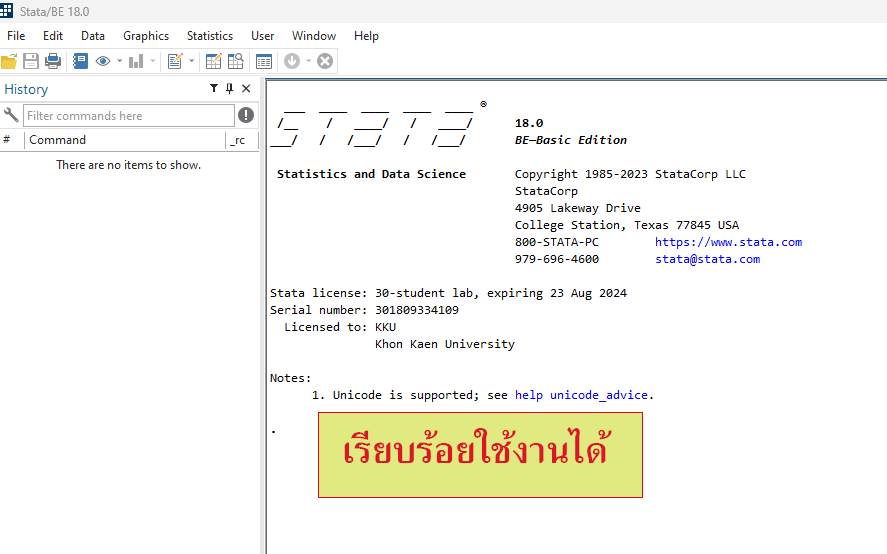This screenshot has height=554, width=887.
Task: Click the Viewer eye icon
Action: [103, 61]
